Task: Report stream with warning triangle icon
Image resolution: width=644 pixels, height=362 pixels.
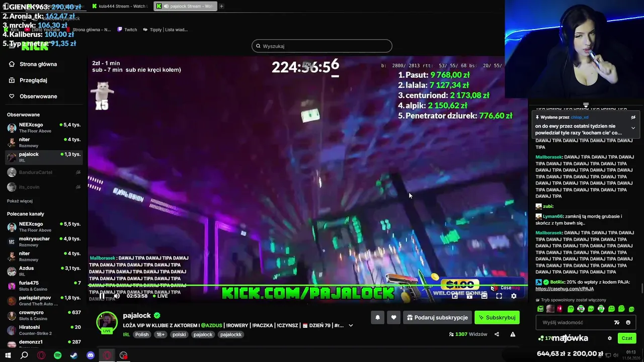Action: (x=513, y=334)
